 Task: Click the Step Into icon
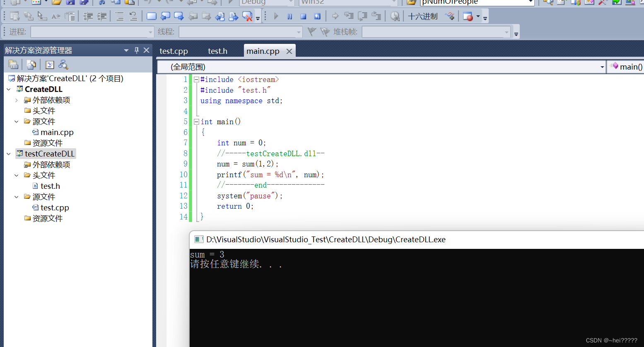click(x=349, y=16)
